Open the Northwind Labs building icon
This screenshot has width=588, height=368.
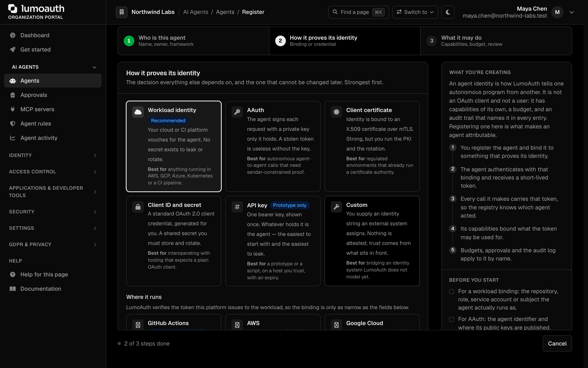122,12
